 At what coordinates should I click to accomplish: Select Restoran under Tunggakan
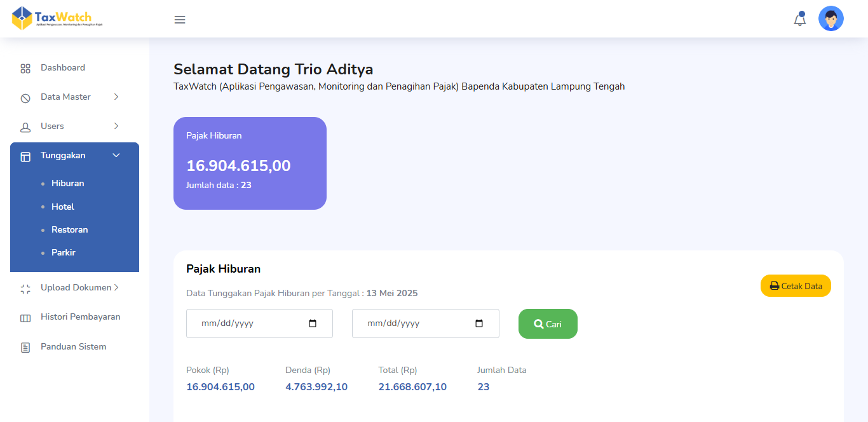69,229
